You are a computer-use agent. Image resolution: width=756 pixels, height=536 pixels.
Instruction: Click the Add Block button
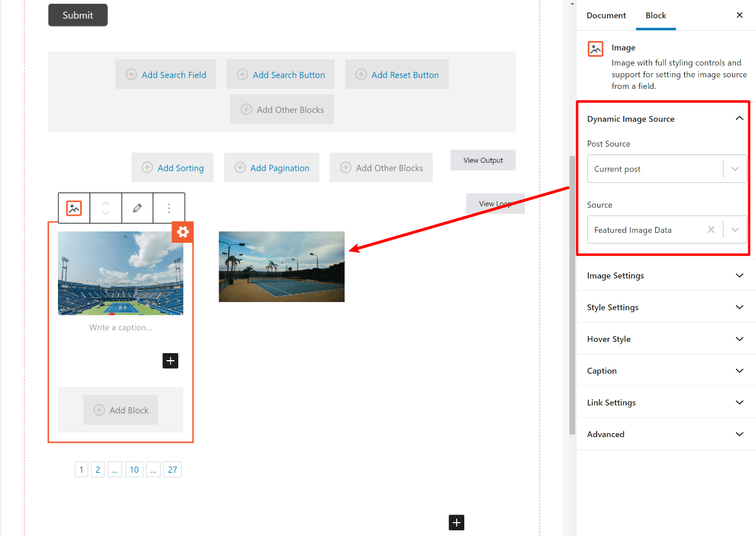[120, 410]
